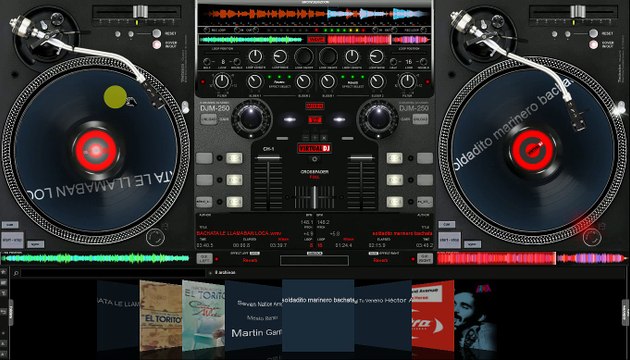
Task: Click the left deck round jog dial icon
Action: (x=155, y=237)
